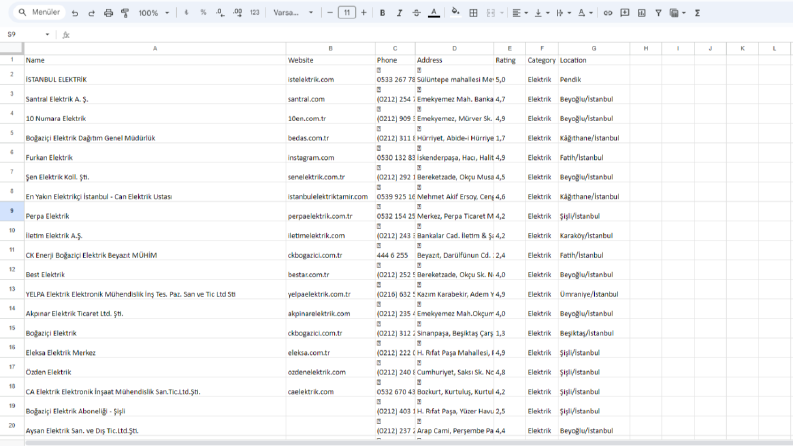
Task: Open horizontal align dropdown
Action: pyautogui.click(x=519, y=13)
